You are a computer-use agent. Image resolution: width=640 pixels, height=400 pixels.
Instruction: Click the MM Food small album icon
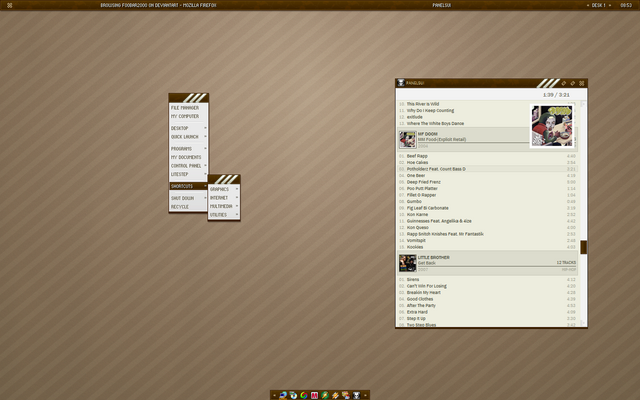[407, 139]
